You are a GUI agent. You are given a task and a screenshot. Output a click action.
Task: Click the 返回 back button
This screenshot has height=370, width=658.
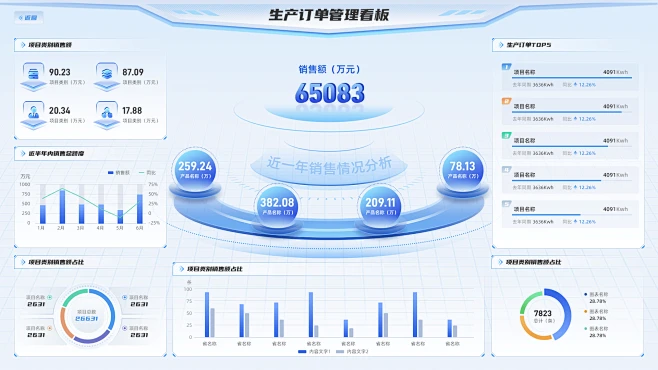[28, 18]
